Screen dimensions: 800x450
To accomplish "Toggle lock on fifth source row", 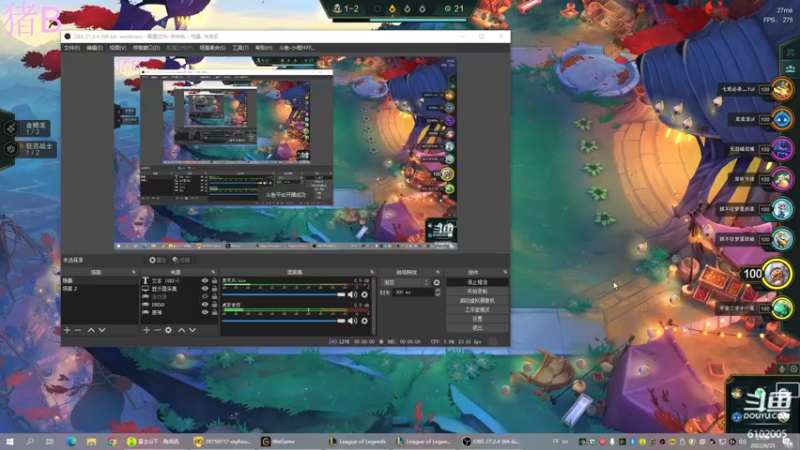I will click(214, 312).
